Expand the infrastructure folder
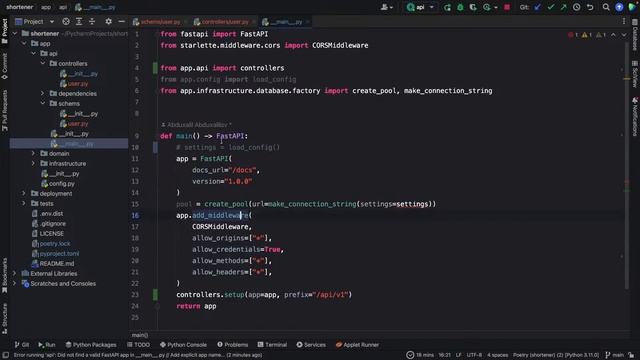The image size is (640, 360). pos(33,164)
